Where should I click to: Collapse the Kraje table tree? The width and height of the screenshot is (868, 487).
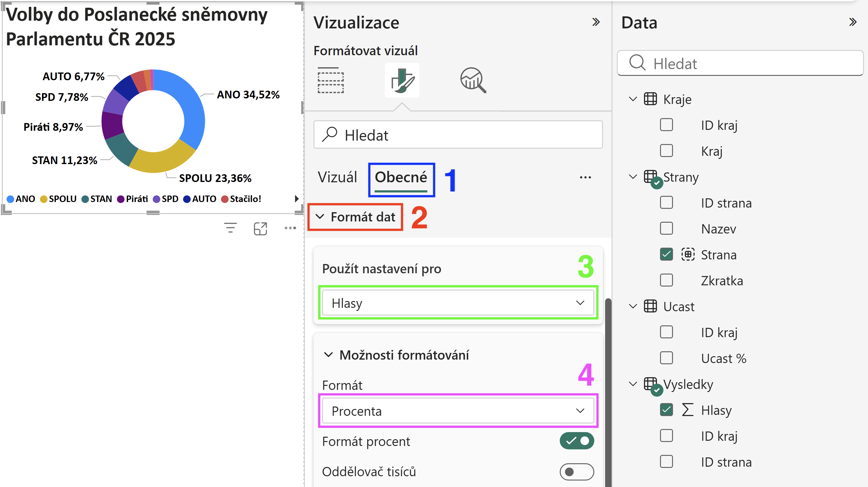(x=633, y=99)
